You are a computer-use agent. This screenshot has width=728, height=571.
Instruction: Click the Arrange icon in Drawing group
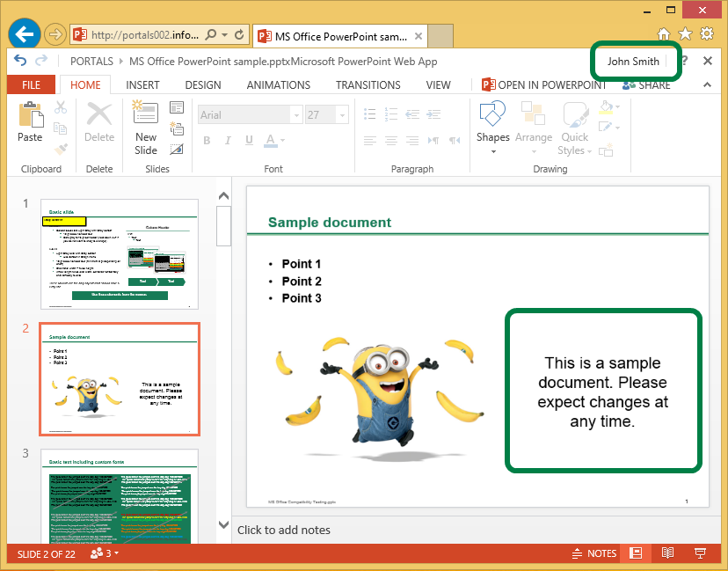(x=533, y=113)
